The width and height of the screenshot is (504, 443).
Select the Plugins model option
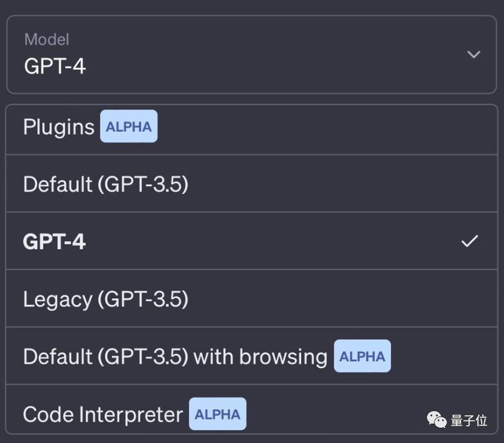[59, 126]
